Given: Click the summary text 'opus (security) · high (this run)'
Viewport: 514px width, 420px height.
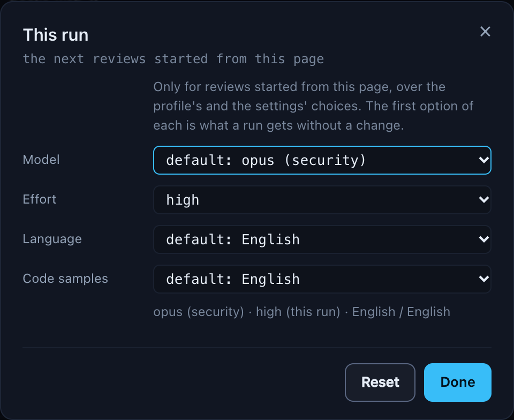Looking at the screenshot, I should click(x=247, y=312).
